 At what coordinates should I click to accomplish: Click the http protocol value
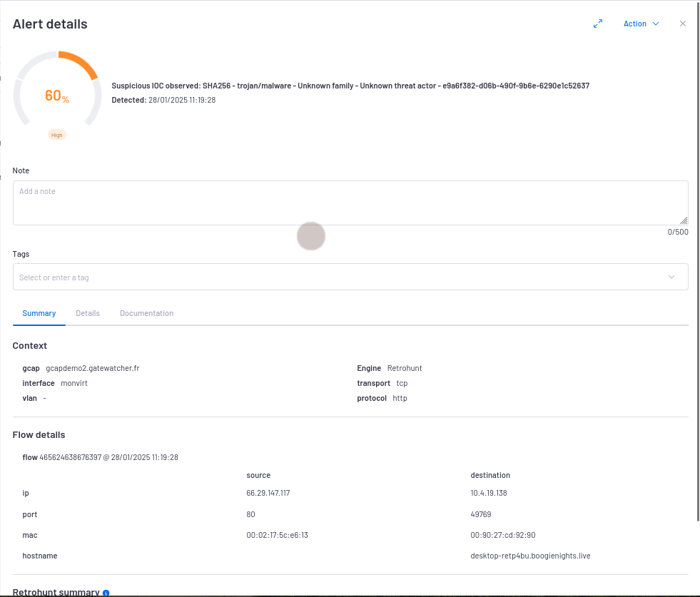pos(400,398)
